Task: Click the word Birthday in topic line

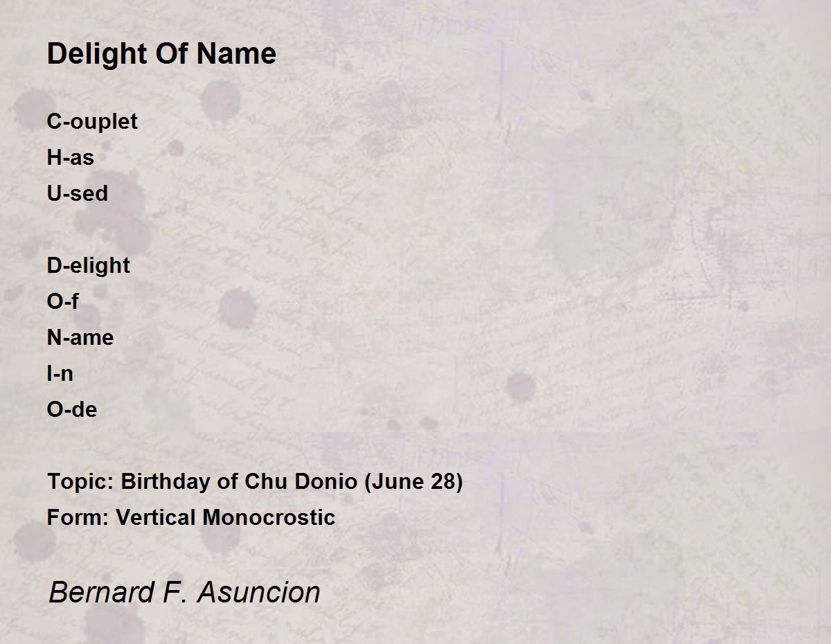Action: pyautogui.click(x=166, y=482)
